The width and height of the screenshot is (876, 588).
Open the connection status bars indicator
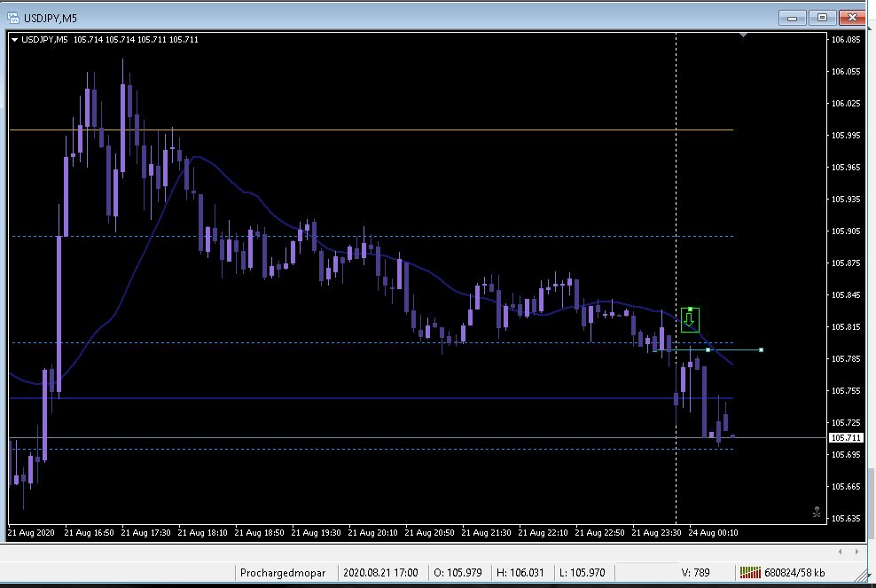[x=750, y=572]
